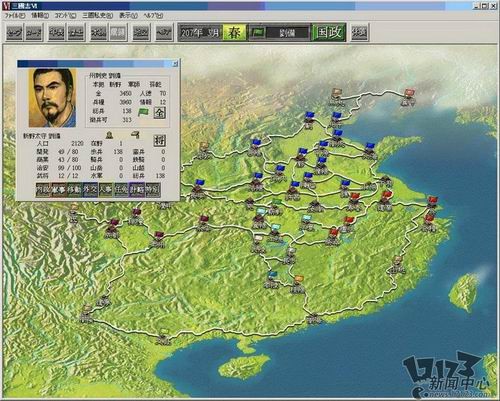
Task: Click the 人口 population value 2120
Action: pos(77,144)
